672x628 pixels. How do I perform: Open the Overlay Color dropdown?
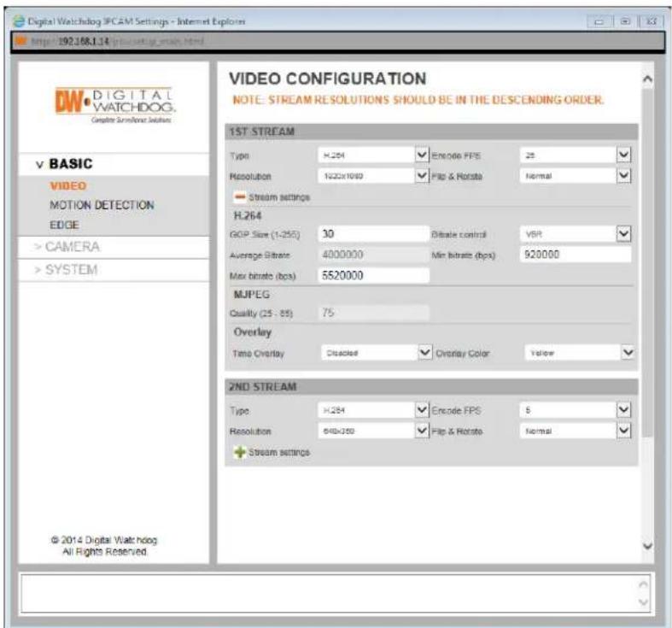tap(579, 353)
